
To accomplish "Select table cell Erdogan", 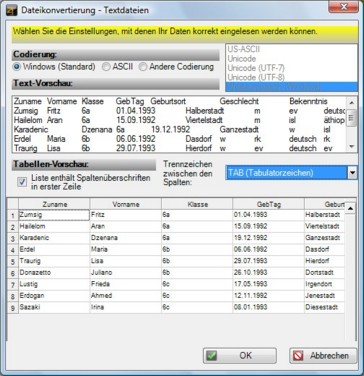I will point(54,296).
